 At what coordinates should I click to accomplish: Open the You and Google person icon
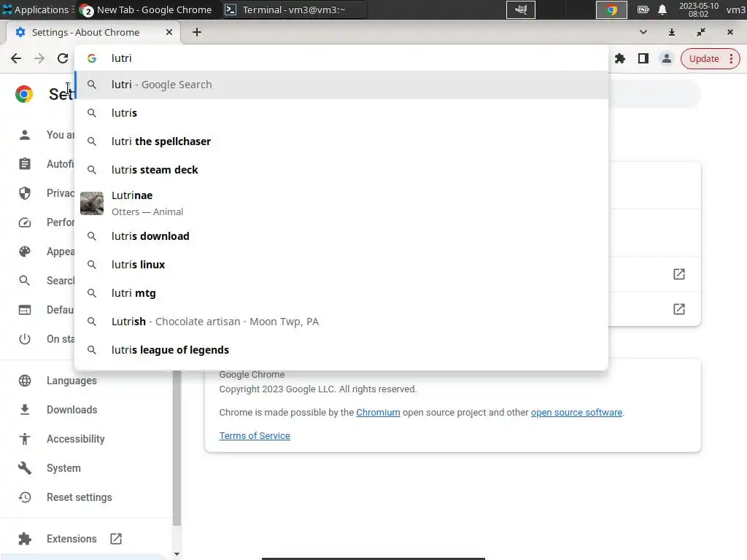click(x=25, y=135)
